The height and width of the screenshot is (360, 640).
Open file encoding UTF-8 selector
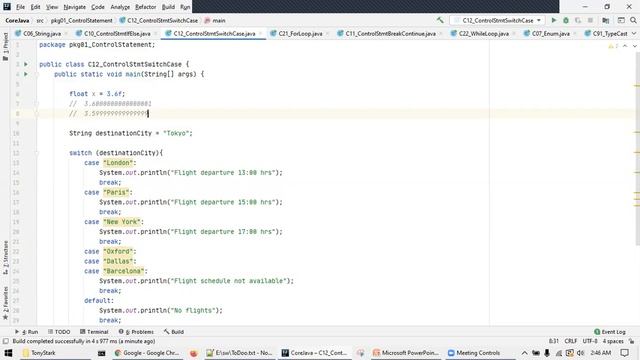590,341
